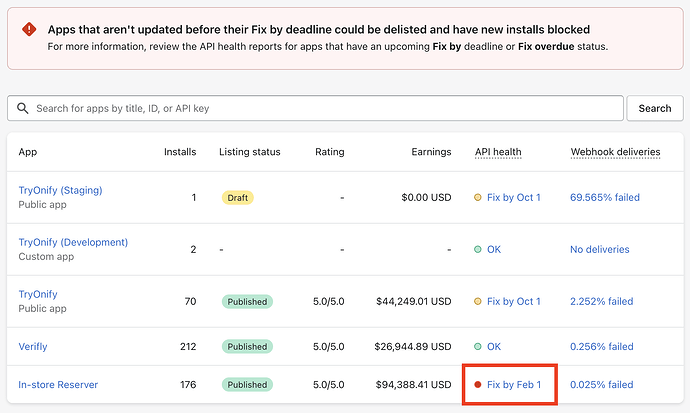The image size is (690, 413).
Task: Click the red warning diamond icon in banner
Action: [29, 29]
